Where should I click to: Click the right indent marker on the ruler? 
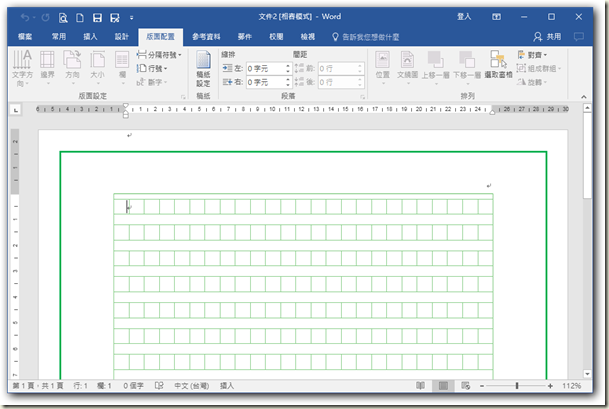(492, 112)
